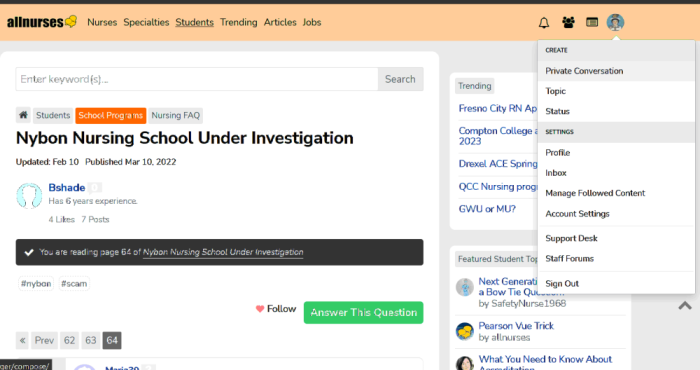Image resolution: width=700 pixels, height=370 pixels.
Task: Go to home via breadcrumb house icon
Action: (x=23, y=115)
